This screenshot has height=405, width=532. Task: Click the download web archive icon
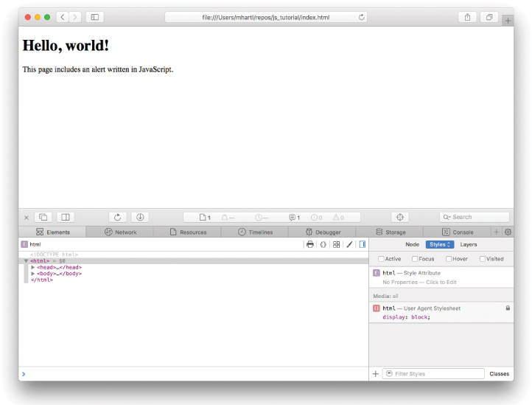click(140, 217)
